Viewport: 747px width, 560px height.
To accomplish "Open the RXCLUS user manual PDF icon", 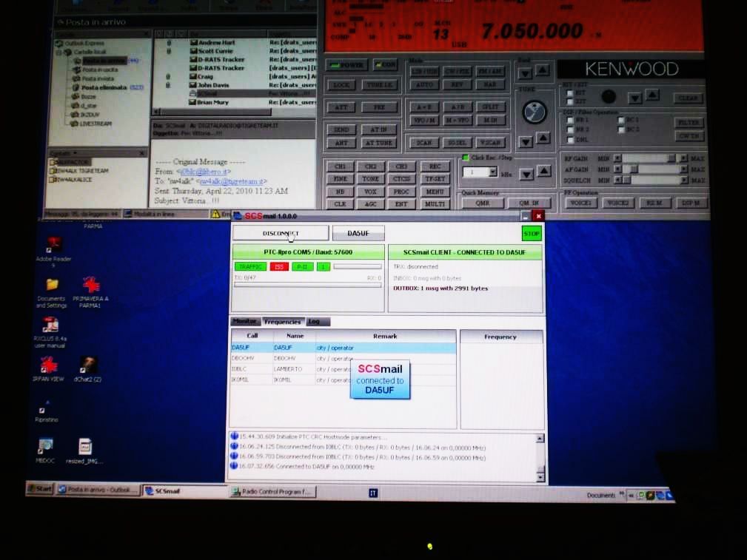I will point(50,325).
